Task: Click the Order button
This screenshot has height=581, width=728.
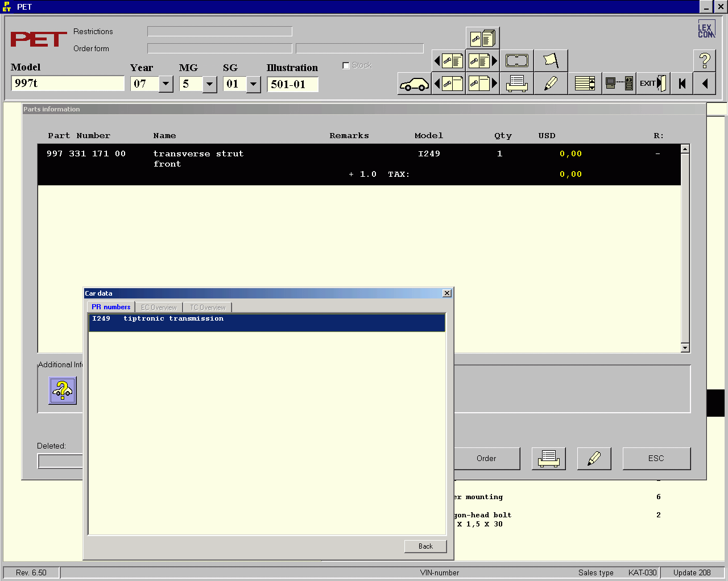Action: tap(486, 458)
